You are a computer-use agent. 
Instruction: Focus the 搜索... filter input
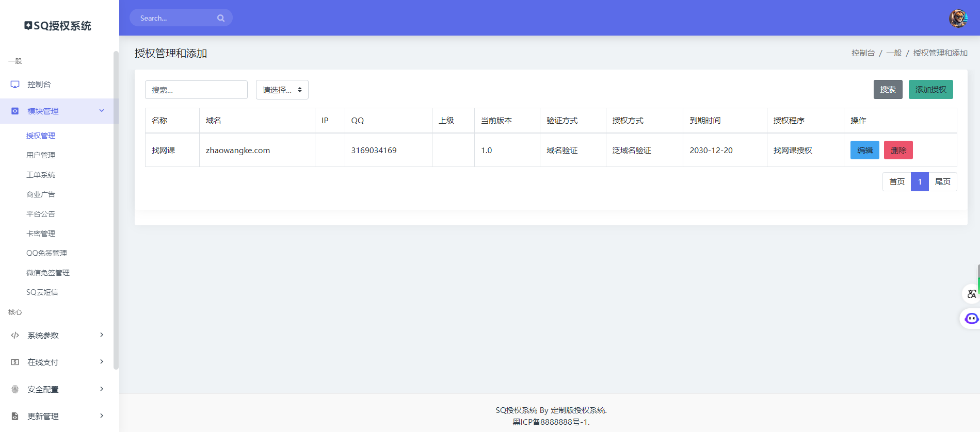[x=196, y=90]
